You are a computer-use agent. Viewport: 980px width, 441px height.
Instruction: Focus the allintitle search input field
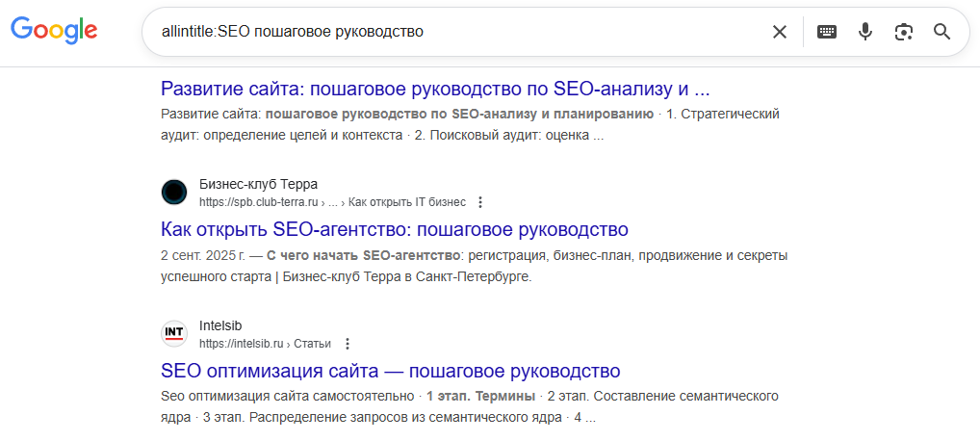452,32
